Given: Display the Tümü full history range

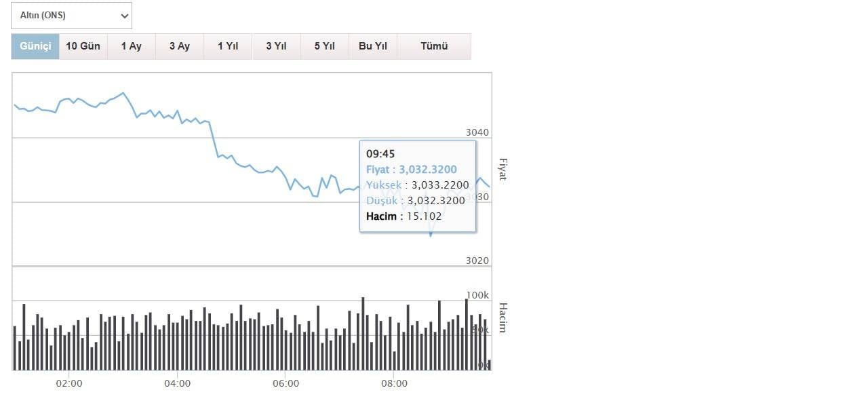Looking at the screenshot, I should pyautogui.click(x=434, y=46).
